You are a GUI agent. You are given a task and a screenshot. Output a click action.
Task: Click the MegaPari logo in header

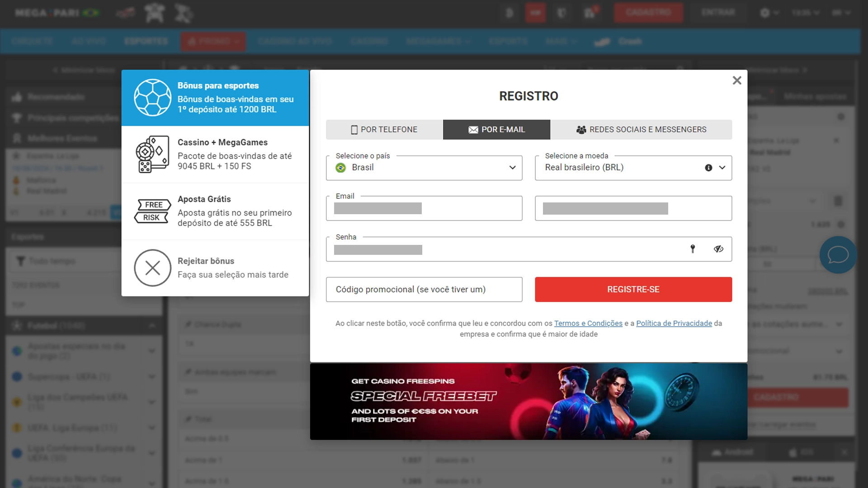[x=57, y=13]
